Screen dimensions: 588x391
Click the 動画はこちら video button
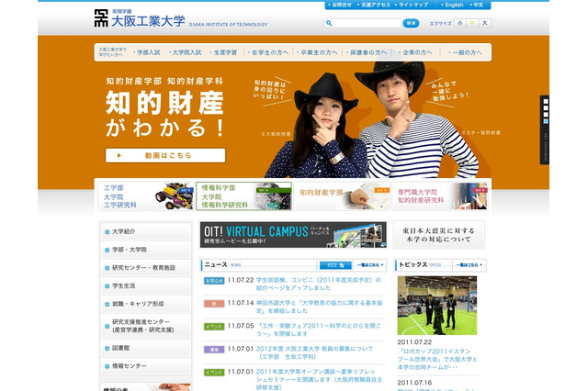[165, 155]
